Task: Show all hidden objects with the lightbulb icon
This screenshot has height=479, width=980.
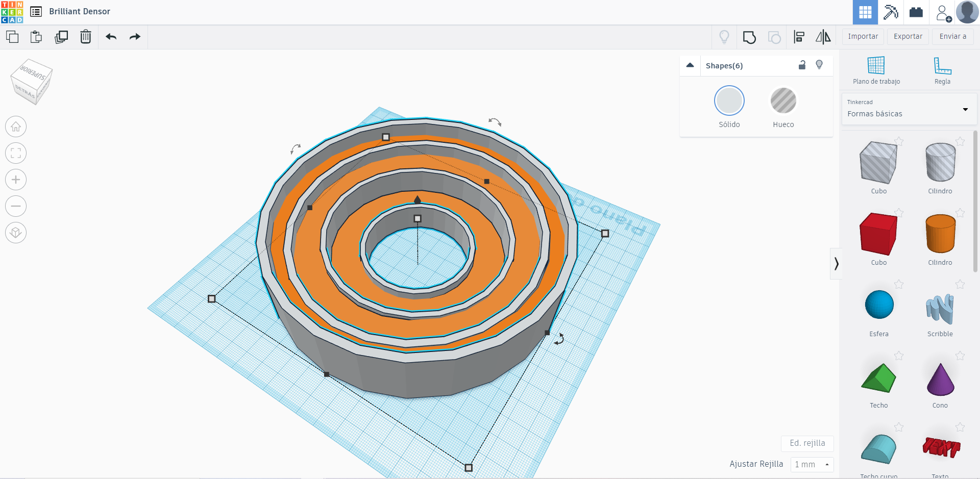Action: tap(724, 37)
